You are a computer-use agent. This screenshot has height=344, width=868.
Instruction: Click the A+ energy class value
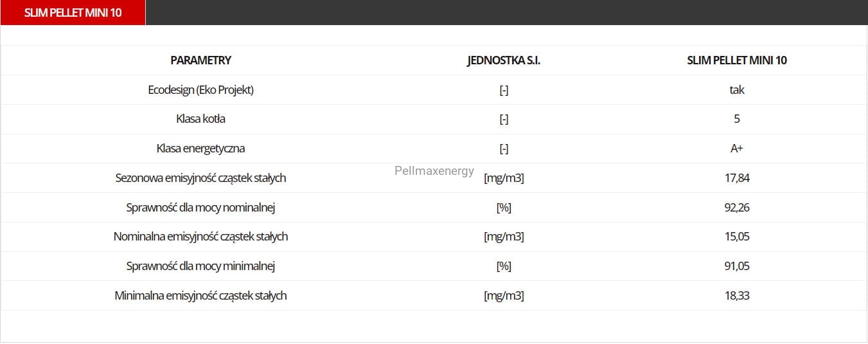click(737, 149)
